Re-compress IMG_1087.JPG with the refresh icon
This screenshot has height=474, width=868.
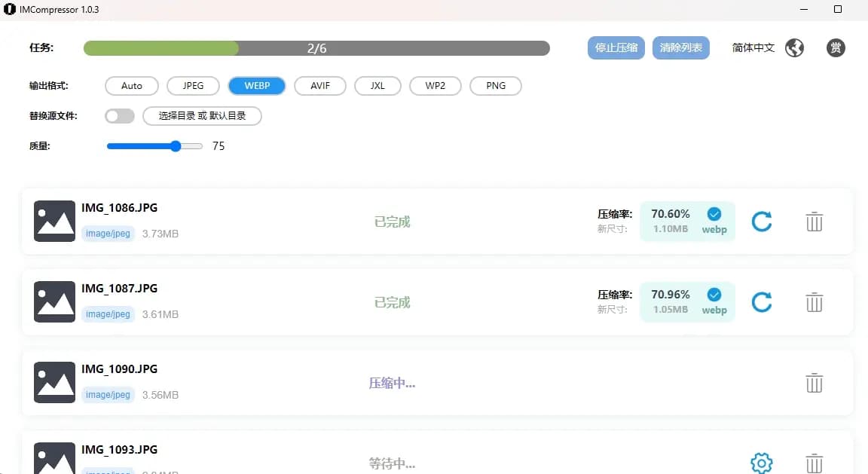tap(762, 302)
